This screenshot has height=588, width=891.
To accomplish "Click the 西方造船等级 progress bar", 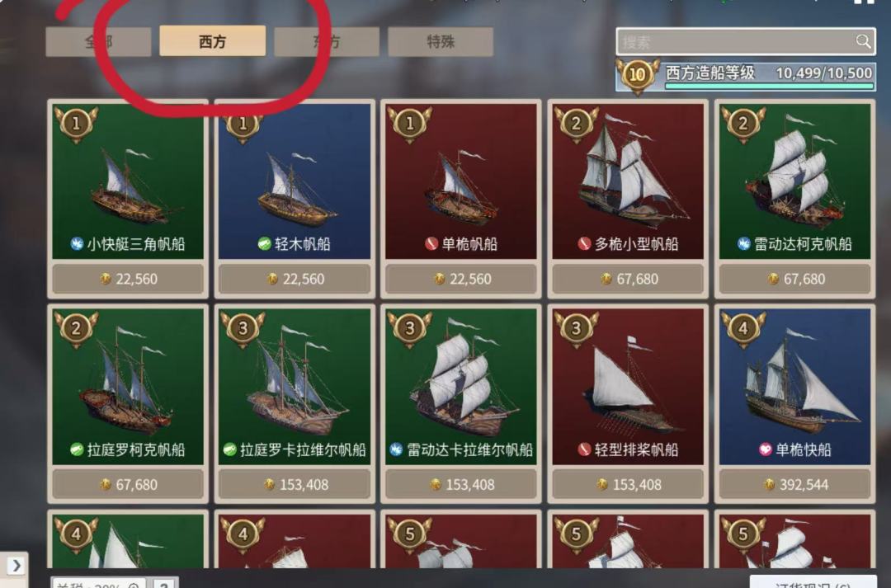I will [769, 87].
